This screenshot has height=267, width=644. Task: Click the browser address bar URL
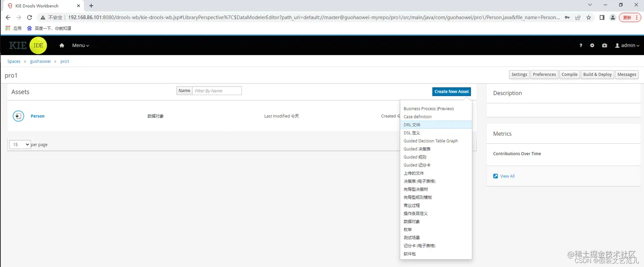314,17
